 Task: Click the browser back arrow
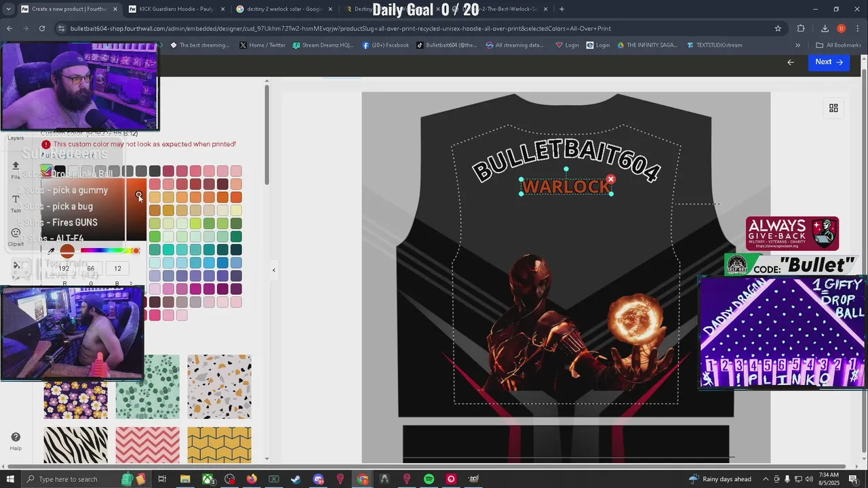tap(9, 28)
